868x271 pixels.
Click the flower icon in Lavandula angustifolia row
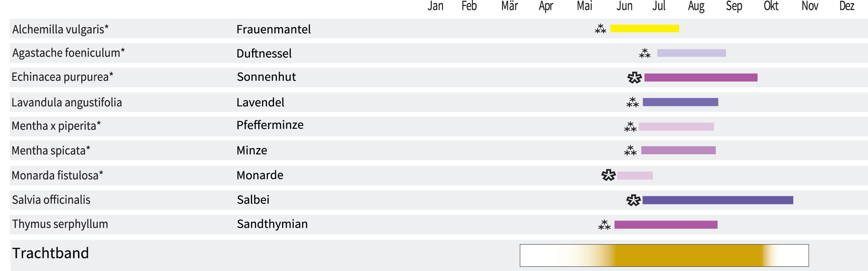click(632, 102)
